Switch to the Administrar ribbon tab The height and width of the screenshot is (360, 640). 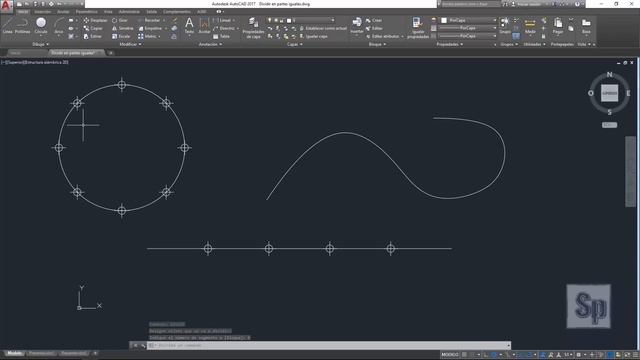[x=129, y=12]
